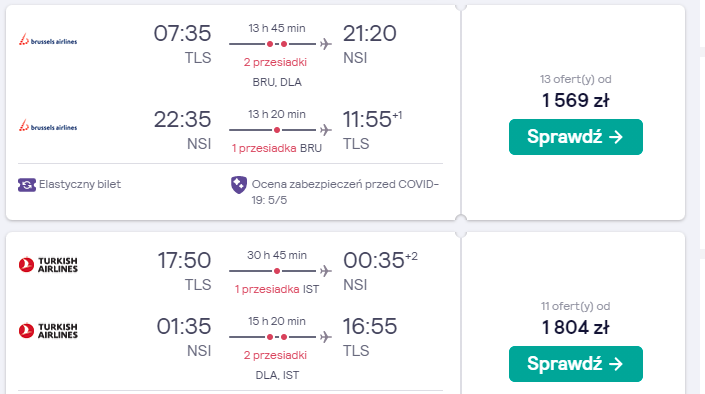Click airplane icon on 30 h 45 min route
This screenshot has width=705, height=394.
tap(326, 271)
